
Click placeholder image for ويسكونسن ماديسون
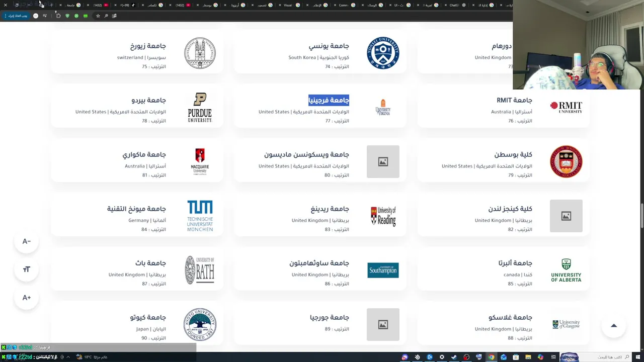point(383,161)
